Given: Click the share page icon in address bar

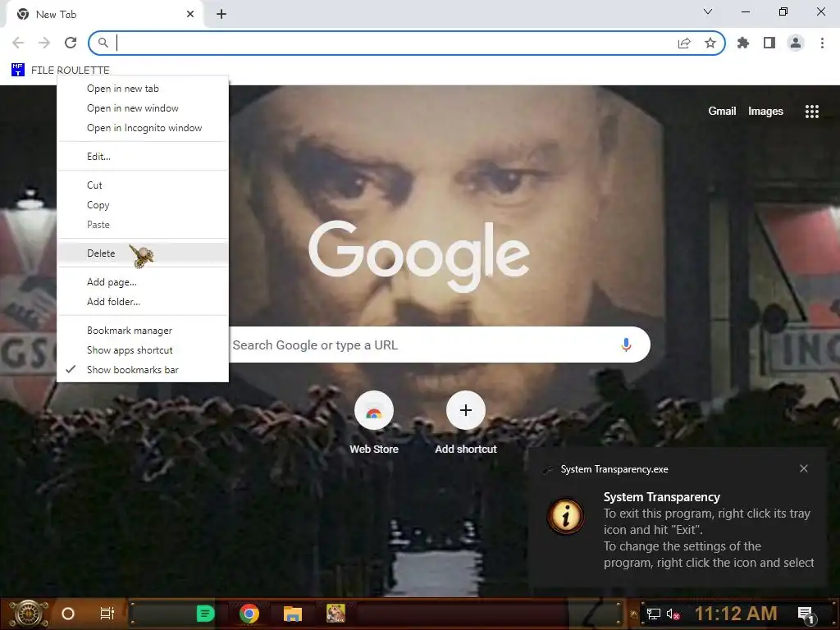Looking at the screenshot, I should point(684,43).
